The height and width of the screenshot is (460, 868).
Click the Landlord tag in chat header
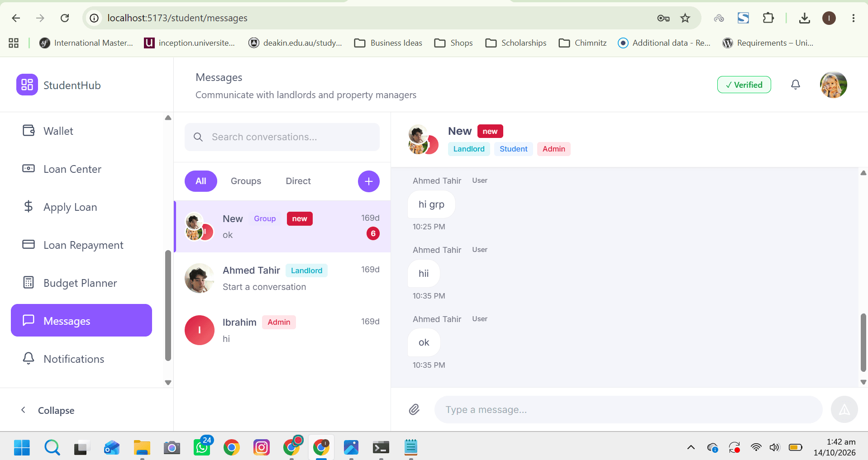click(469, 149)
